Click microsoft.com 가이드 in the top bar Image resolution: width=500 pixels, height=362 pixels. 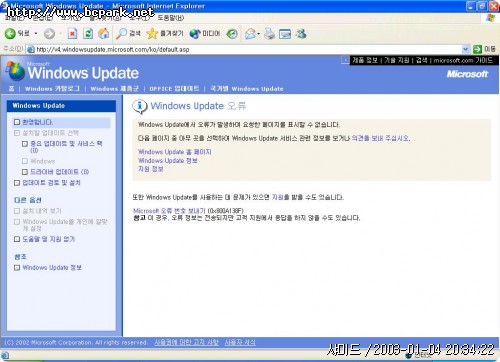click(x=463, y=60)
